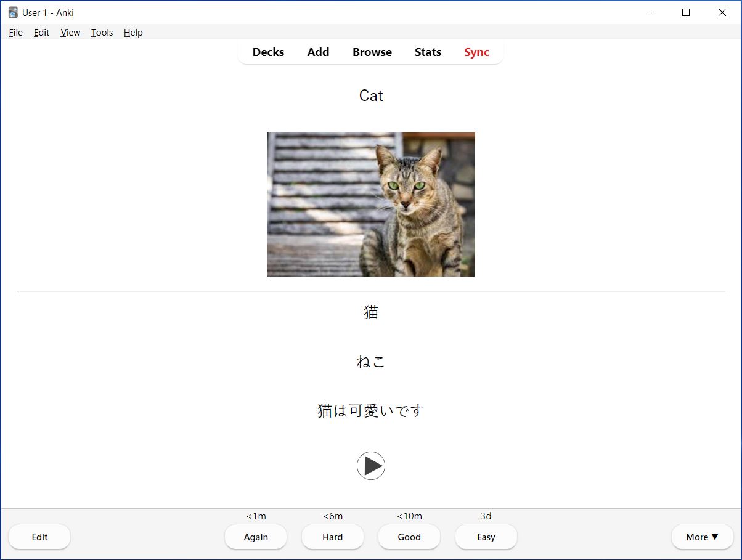The width and height of the screenshot is (742, 560).
Task: Click the example sentence '猫は可愛いです'
Action: click(371, 410)
